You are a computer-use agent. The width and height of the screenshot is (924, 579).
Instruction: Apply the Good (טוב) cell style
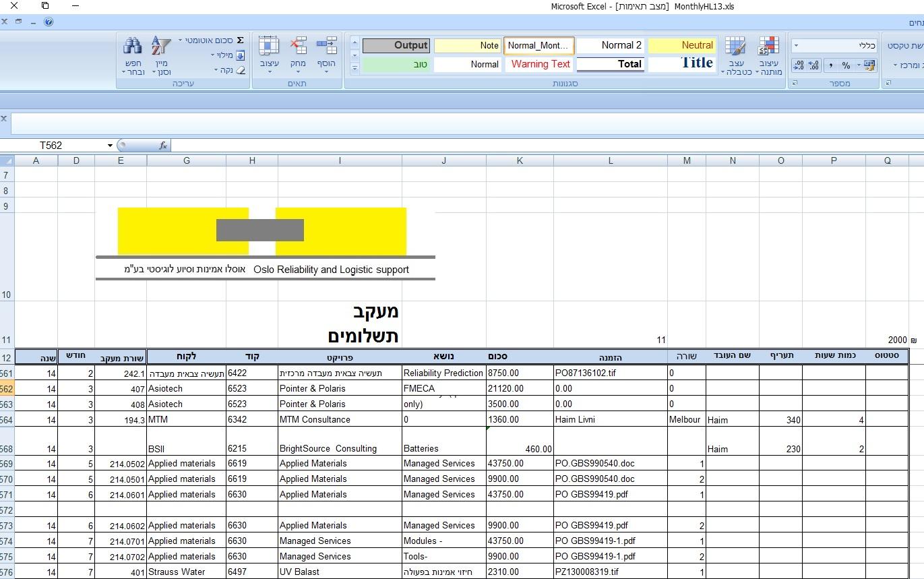point(396,64)
